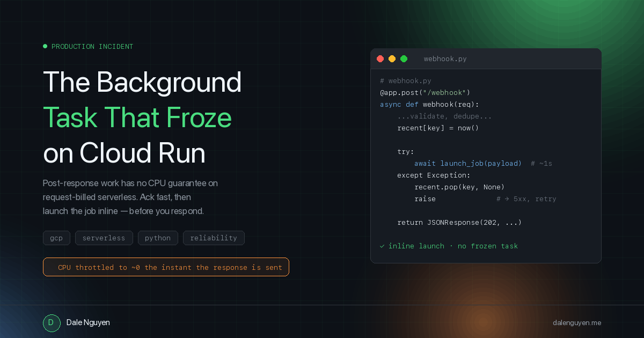Viewport: 644px width, 338px height.
Task: Click the "try:" line
Action: tap(406, 152)
